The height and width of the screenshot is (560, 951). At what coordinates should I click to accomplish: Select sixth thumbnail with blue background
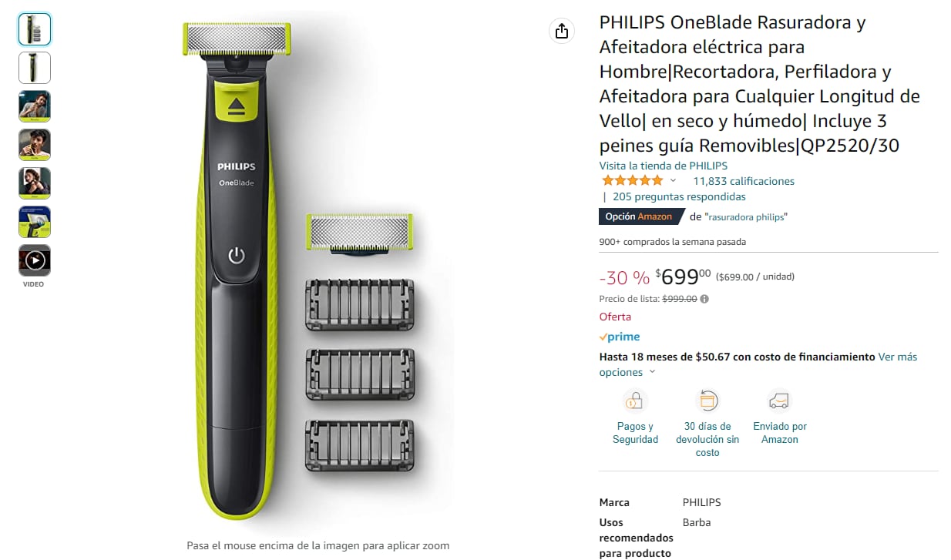coord(35,222)
